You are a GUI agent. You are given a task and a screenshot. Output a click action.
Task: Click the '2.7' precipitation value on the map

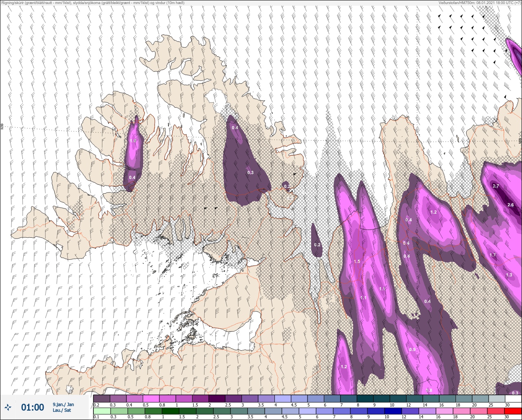click(x=496, y=186)
